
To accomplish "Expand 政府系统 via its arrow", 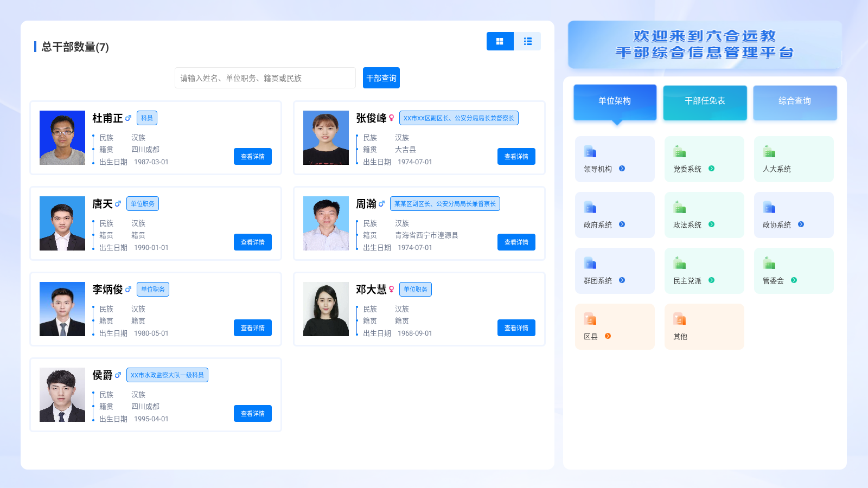I will tap(622, 224).
